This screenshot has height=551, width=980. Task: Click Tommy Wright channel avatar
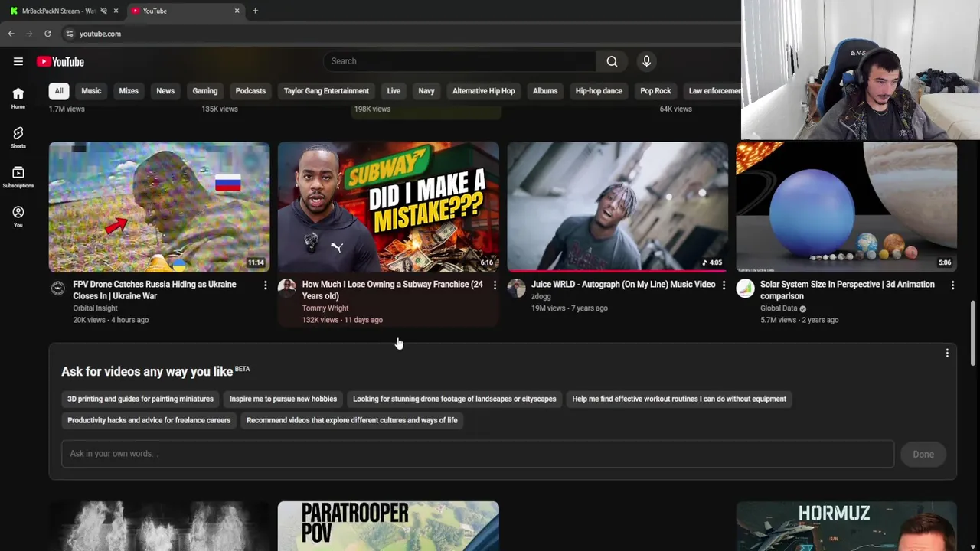pos(286,289)
